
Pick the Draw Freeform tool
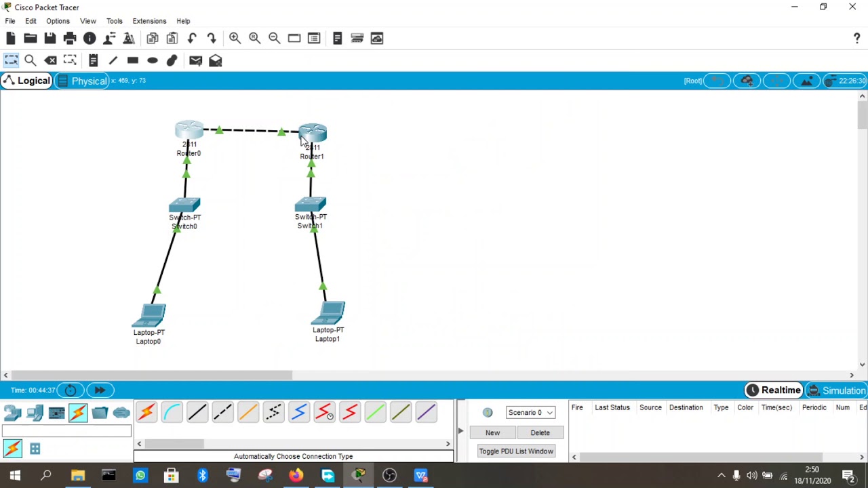pyautogui.click(x=172, y=61)
